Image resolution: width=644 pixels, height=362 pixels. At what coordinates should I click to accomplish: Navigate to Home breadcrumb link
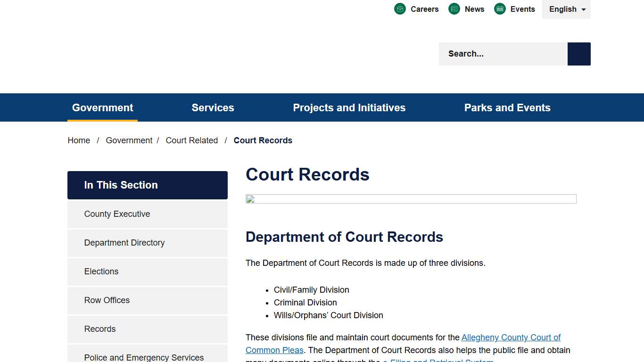coord(79,140)
